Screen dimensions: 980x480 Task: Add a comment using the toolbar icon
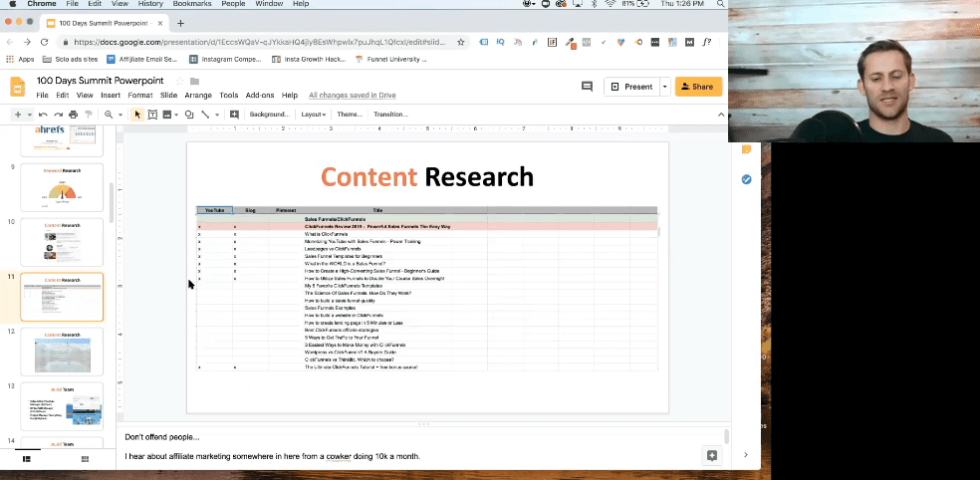pyautogui.click(x=234, y=115)
